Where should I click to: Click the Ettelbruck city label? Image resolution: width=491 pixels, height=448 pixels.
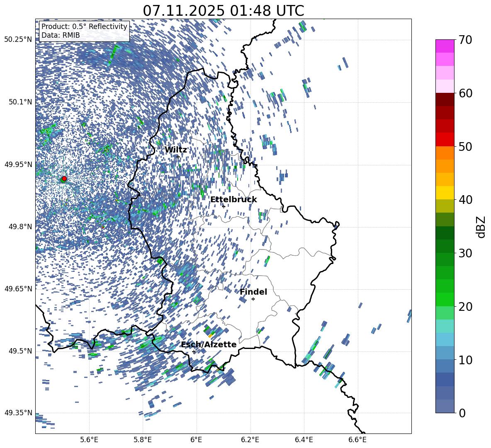(x=233, y=200)
